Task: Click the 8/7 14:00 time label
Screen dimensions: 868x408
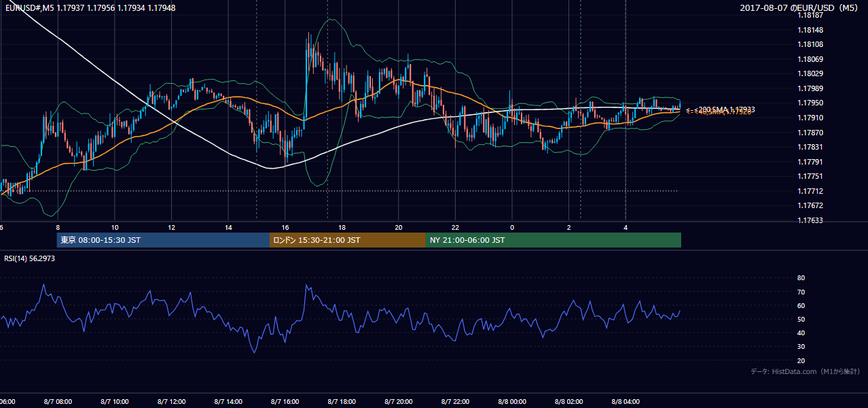Action: coord(228,401)
